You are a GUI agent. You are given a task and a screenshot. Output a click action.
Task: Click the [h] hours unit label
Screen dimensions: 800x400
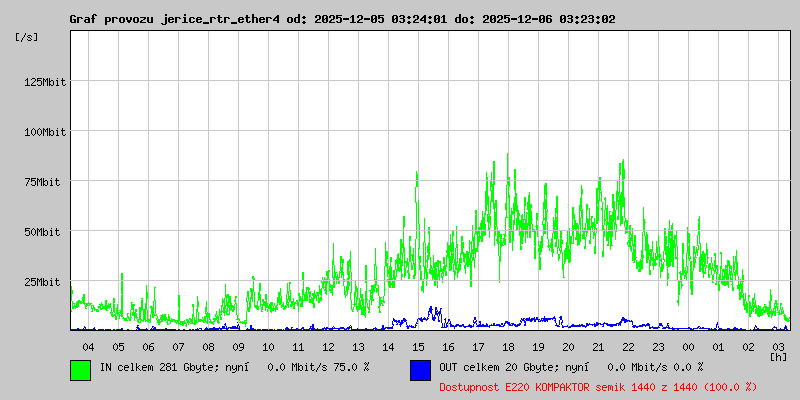point(779,356)
